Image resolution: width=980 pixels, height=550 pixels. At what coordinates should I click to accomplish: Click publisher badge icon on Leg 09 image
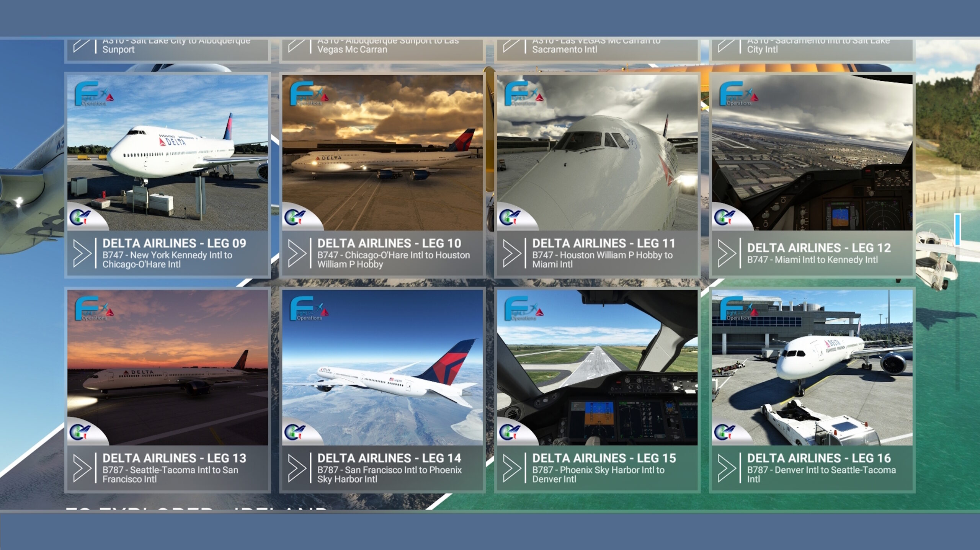(80, 217)
